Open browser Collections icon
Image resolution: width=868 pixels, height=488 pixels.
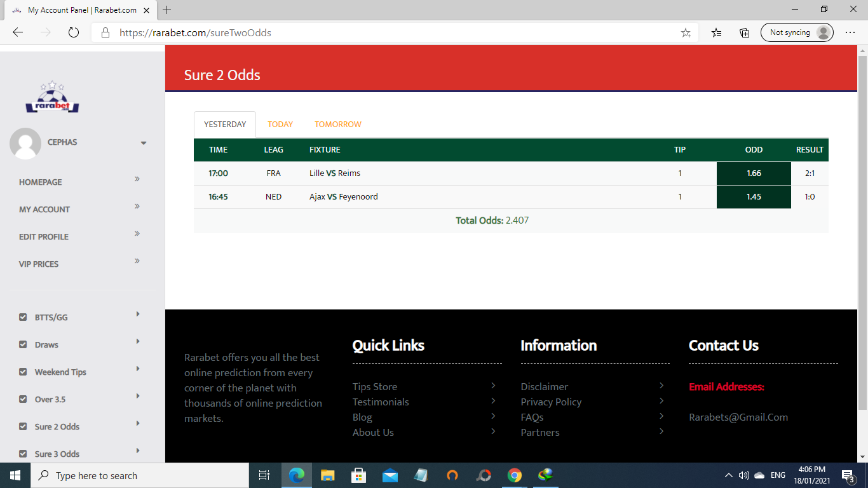(745, 32)
